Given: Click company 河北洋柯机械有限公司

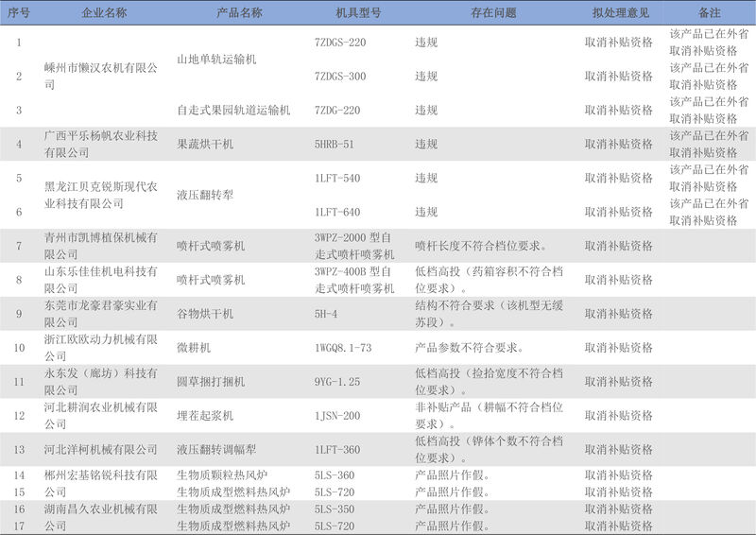Looking at the screenshot, I should click(x=101, y=450).
